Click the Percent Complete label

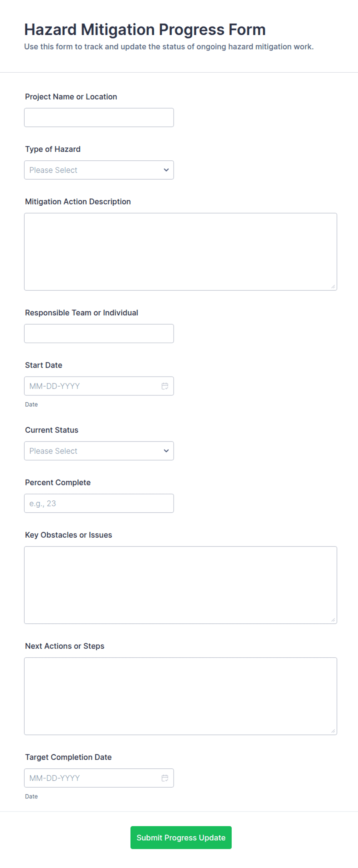[x=58, y=483]
